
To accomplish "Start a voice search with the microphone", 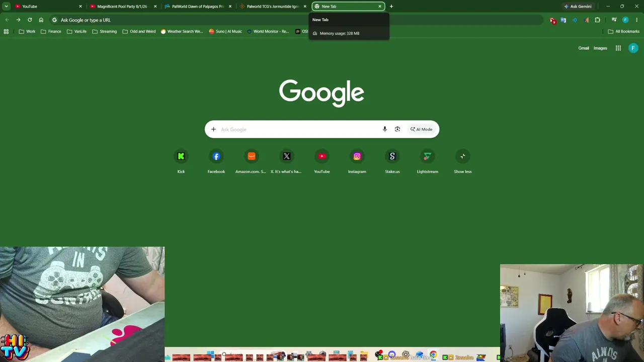I will click(385, 129).
